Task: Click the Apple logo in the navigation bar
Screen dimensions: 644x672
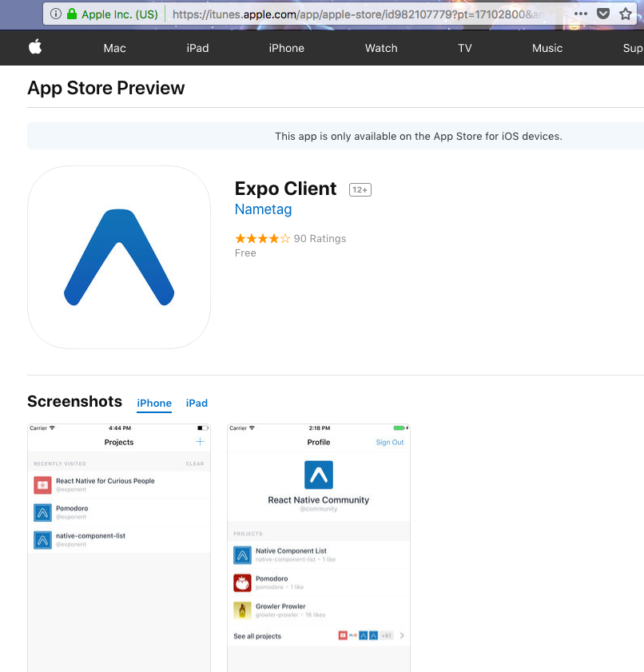Action: tap(35, 46)
